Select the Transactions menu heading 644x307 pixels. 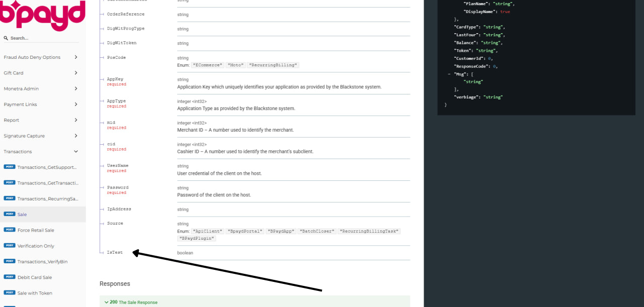tap(18, 152)
